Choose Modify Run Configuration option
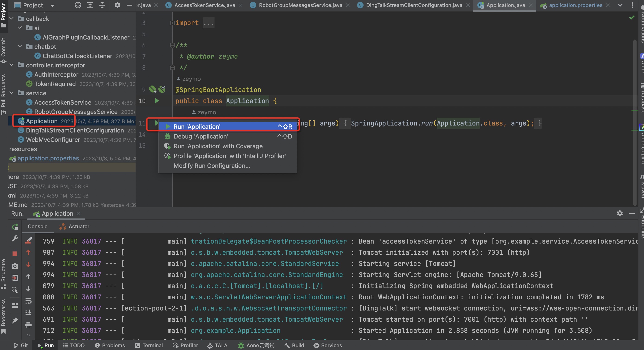The image size is (644, 350). tap(228, 166)
